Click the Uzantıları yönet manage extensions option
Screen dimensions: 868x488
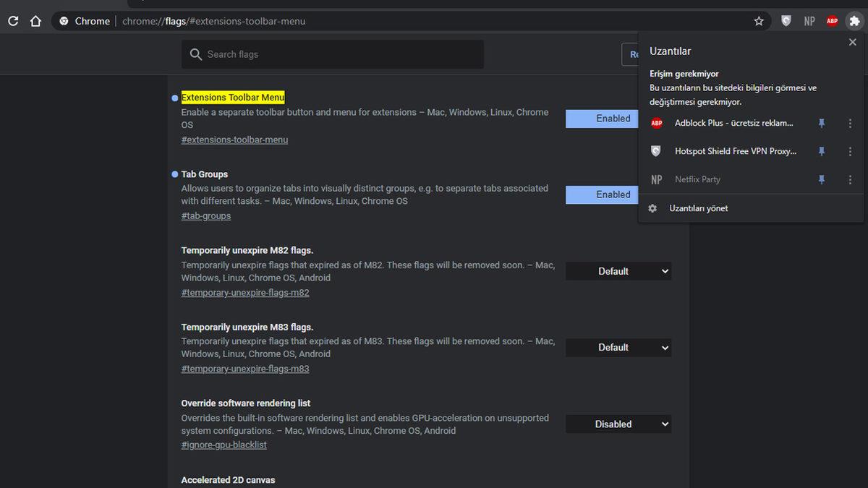tap(698, 208)
